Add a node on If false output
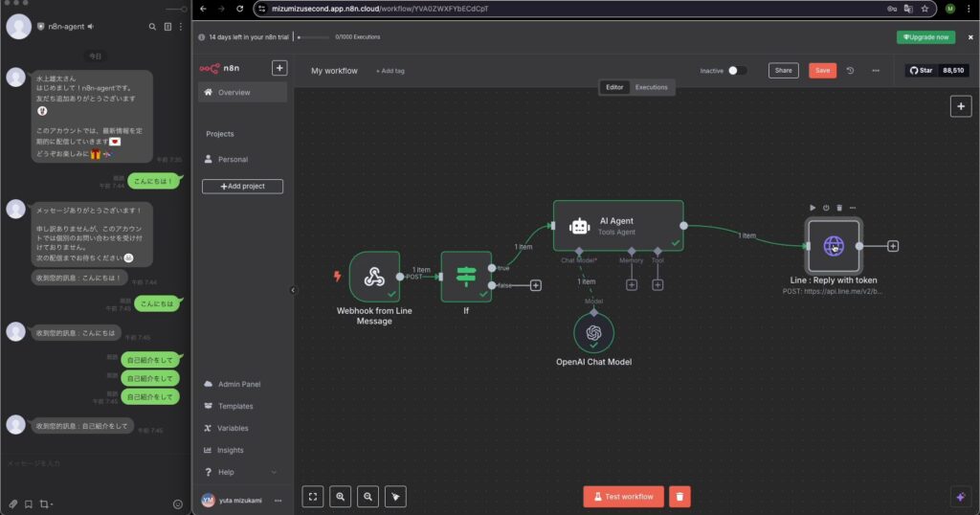The image size is (980, 515). click(x=536, y=285)
